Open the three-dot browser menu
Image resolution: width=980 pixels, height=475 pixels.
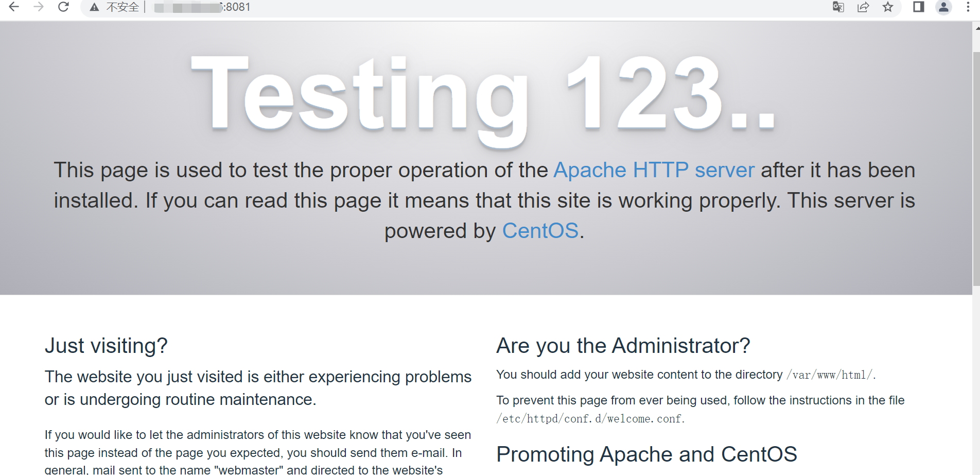click(968, 7)
